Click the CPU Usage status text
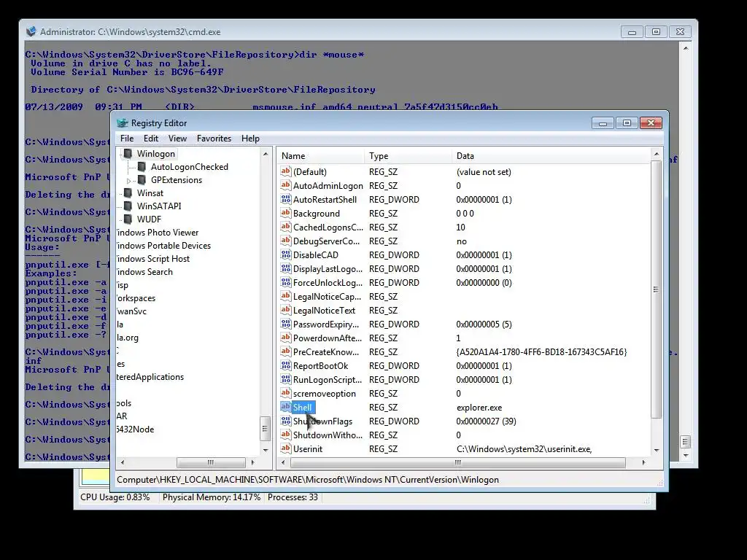 pos(115,497)
